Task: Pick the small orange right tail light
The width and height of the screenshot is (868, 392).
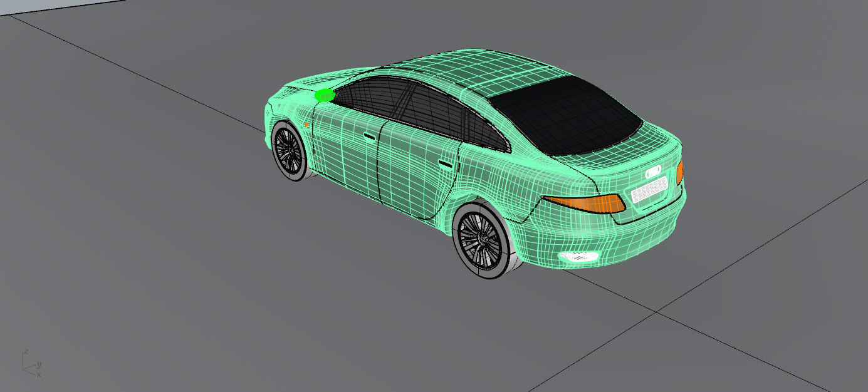Action: tap(679, 172)
